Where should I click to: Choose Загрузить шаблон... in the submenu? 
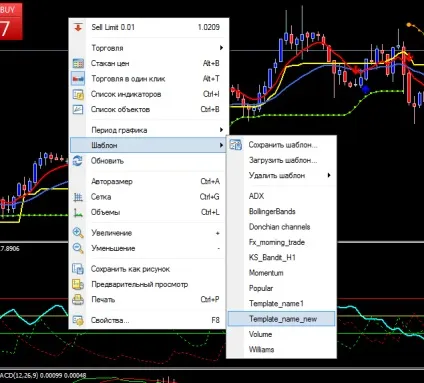pos(281,160)
